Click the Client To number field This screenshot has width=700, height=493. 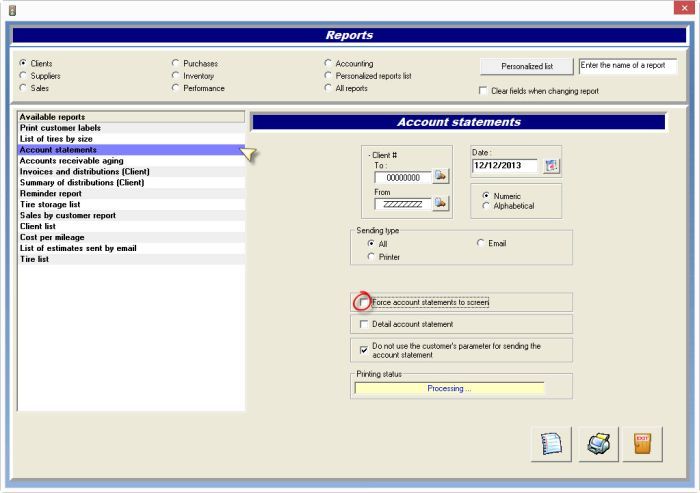click(x=403, y=177)
